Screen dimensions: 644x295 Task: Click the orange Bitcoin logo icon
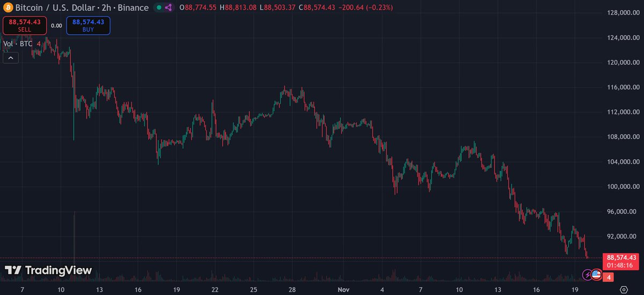[8, 8]
